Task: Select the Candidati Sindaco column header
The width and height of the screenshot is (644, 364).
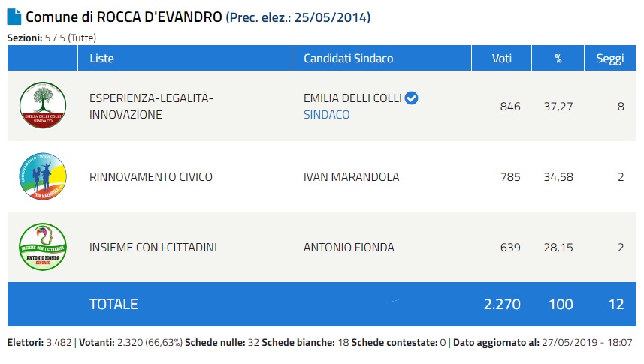Action: pyautogui.click(x=348, y=59)
